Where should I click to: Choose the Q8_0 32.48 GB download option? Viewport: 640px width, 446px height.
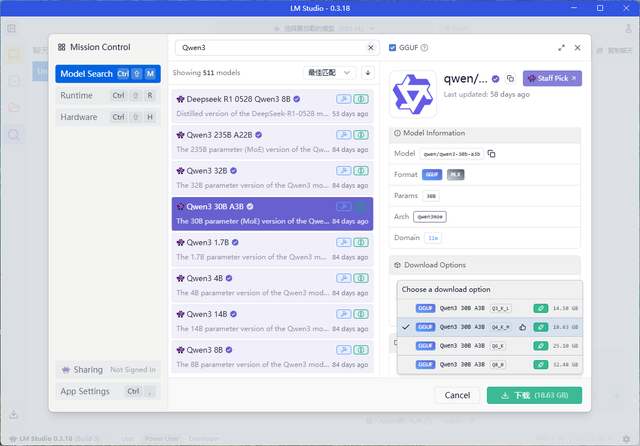tap(489, 365)
